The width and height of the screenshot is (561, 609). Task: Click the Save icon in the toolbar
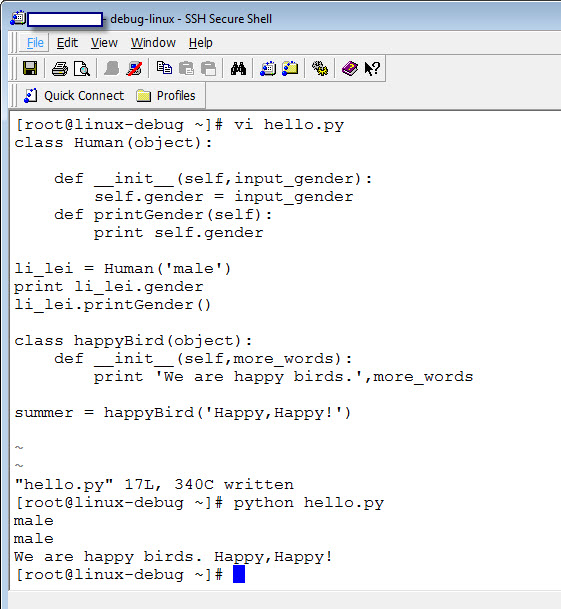pos(30,68)
